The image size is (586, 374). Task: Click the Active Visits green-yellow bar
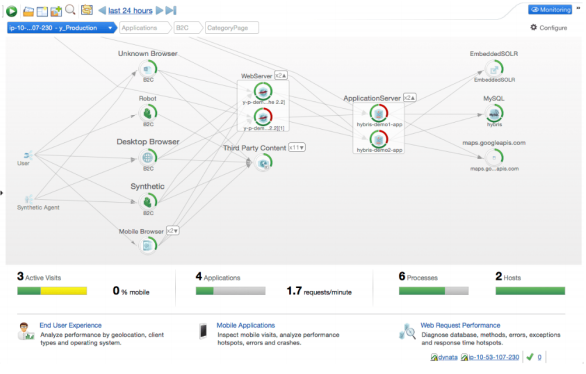[x=52, y=291]
